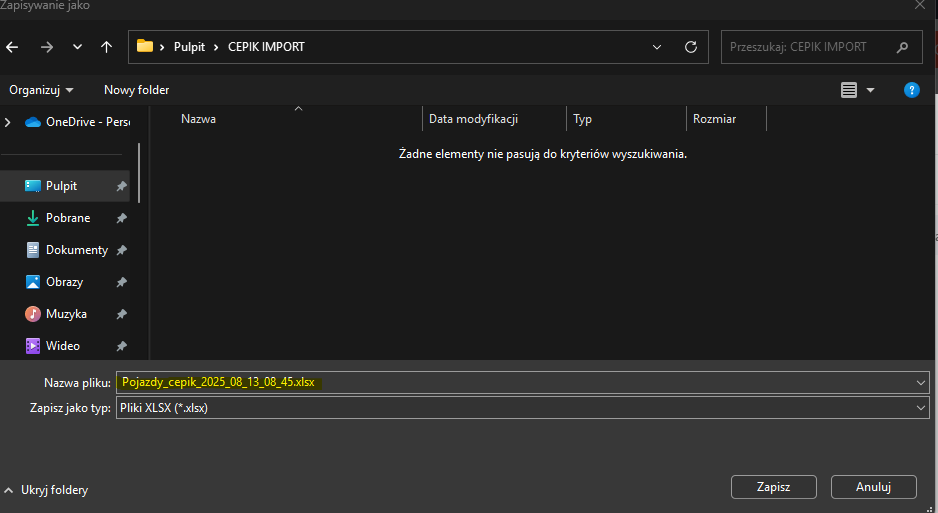The width and height of the screenshot is (938, 513).
Task: Click the Nazwa pliku filename field
Action: coord(520,382)
